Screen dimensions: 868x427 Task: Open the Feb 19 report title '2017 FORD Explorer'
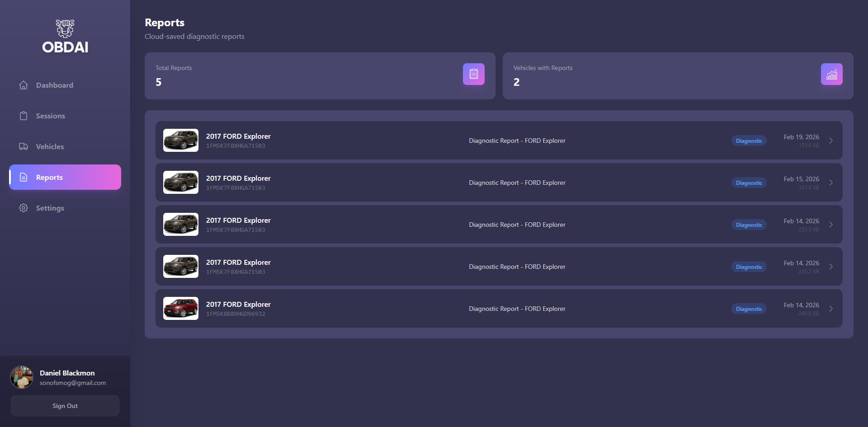click(238, 136)
